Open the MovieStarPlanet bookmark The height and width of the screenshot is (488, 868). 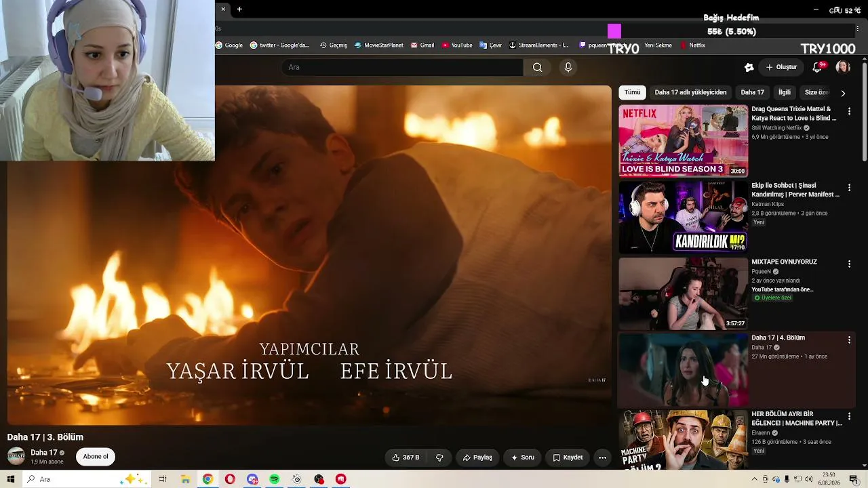[x=379, y=45]
